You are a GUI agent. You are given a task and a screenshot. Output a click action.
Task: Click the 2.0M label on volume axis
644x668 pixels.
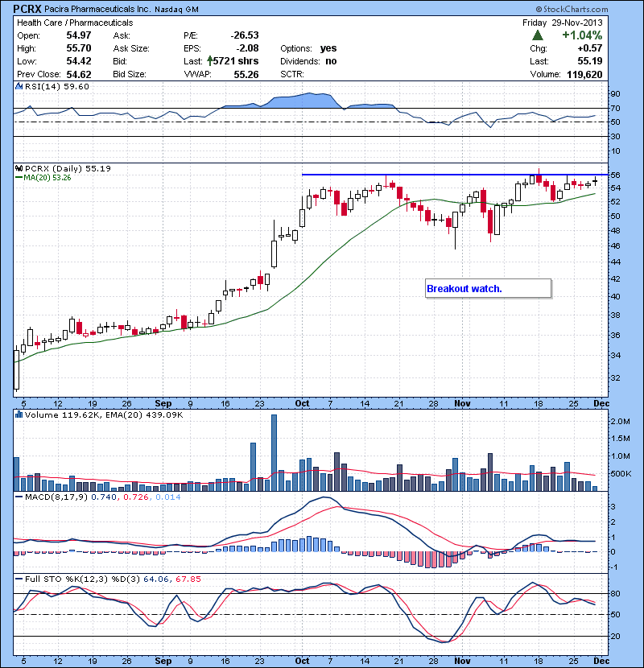(620, 422)
